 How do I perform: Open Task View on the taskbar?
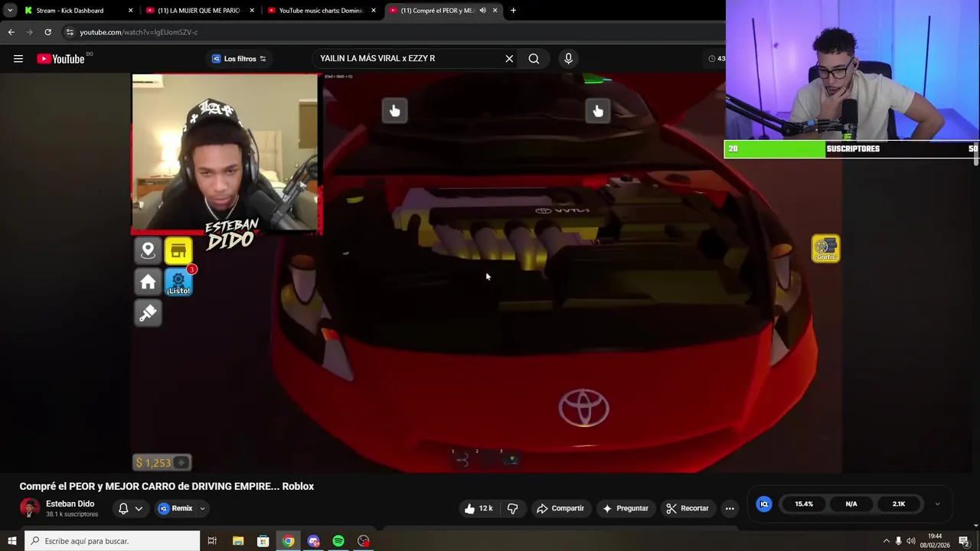212,541
